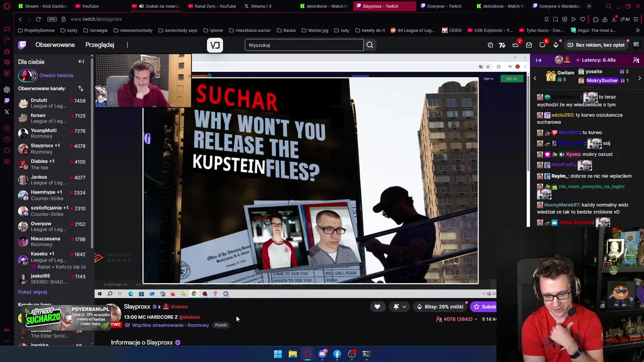Switch to Kanał Zero - YouTube tab
This screenshot has width=644, height=362.
click(x=211, y=6)
